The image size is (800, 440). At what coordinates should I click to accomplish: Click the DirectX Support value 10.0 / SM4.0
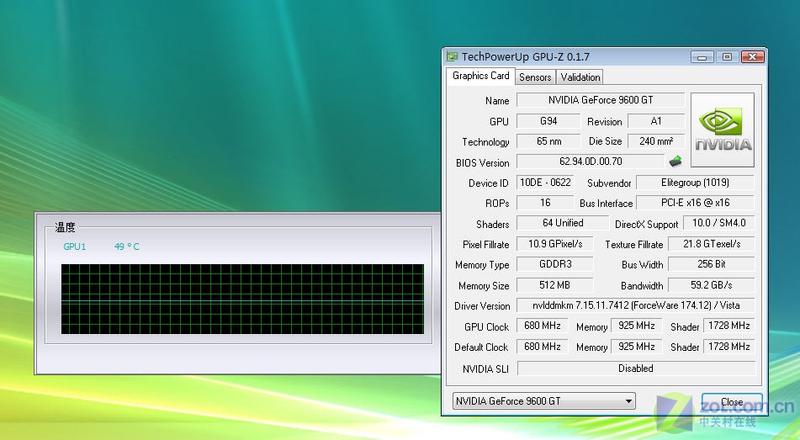[718, 223]
